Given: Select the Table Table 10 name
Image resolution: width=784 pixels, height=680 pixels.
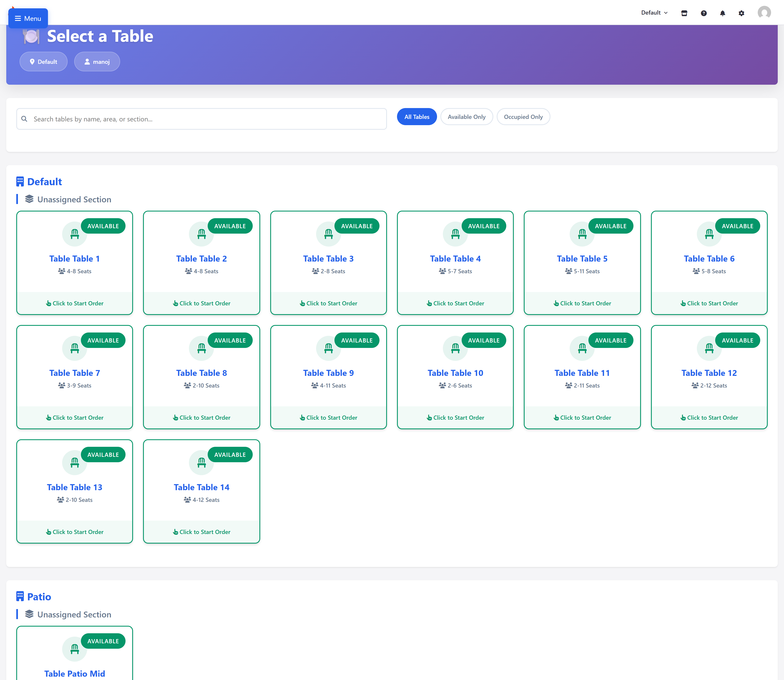Looking at the screenshot, I should [x=455, y=373].
